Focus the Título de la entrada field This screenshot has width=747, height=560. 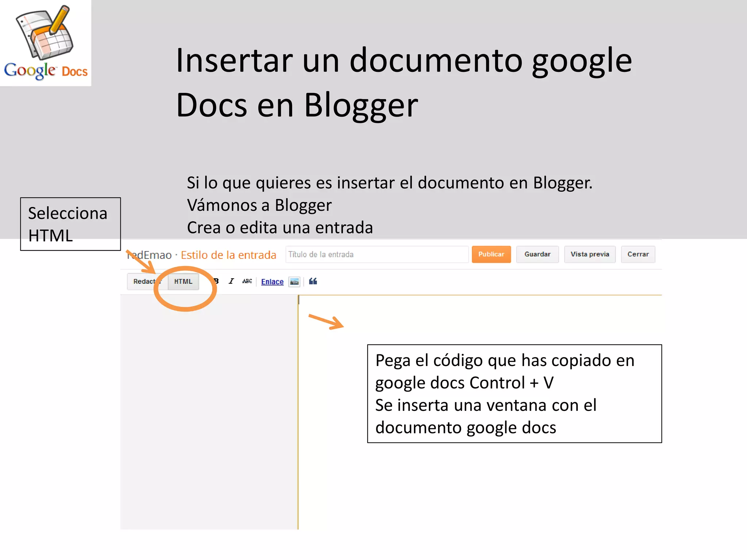tap(377, 254)
